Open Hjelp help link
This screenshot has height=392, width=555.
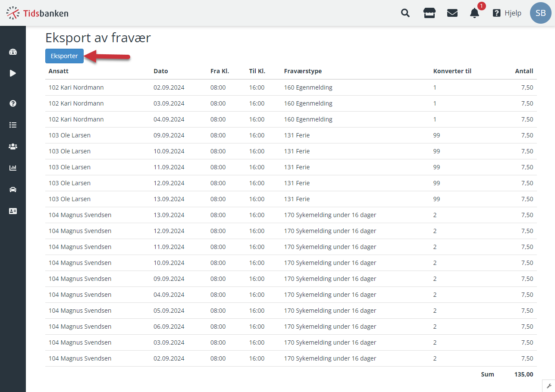(507, 13)
